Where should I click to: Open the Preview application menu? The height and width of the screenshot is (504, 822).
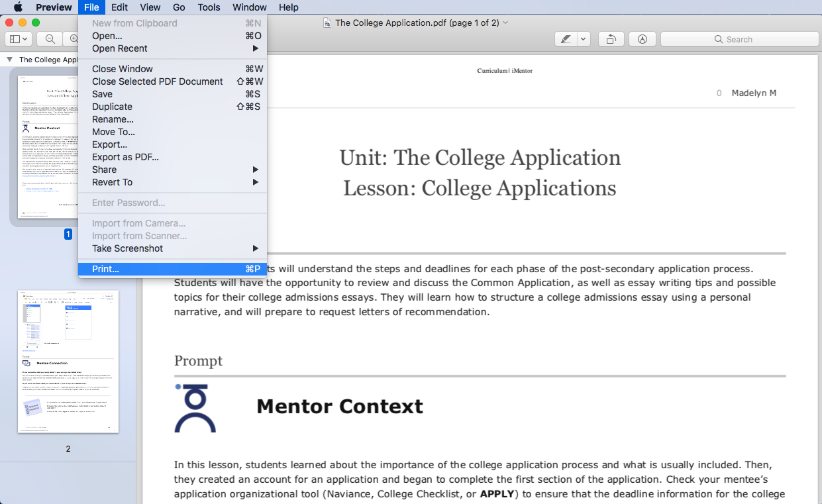pyautogui.click(x=54, y=7)
